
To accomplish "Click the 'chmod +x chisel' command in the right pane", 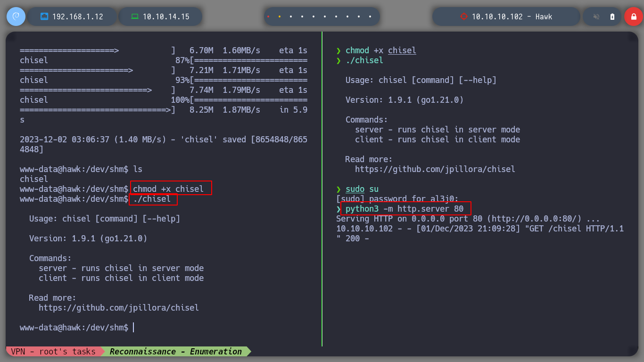I will point(381,50).
